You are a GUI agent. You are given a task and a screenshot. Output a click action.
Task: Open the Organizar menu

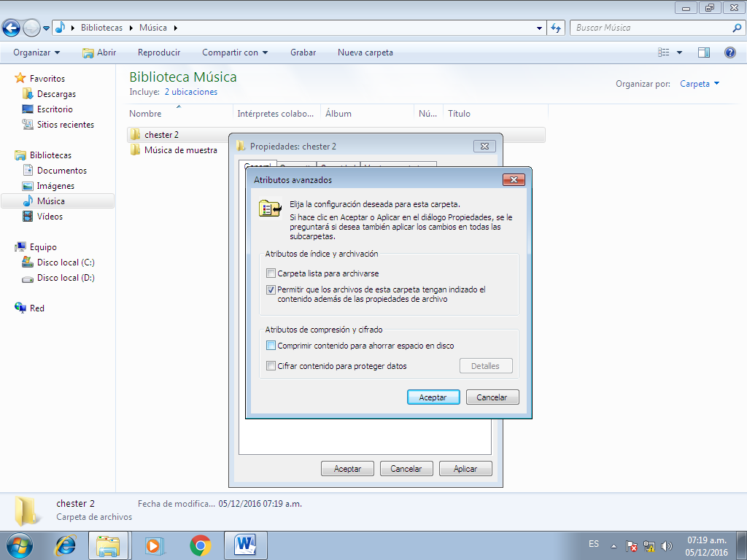(35, 52)
